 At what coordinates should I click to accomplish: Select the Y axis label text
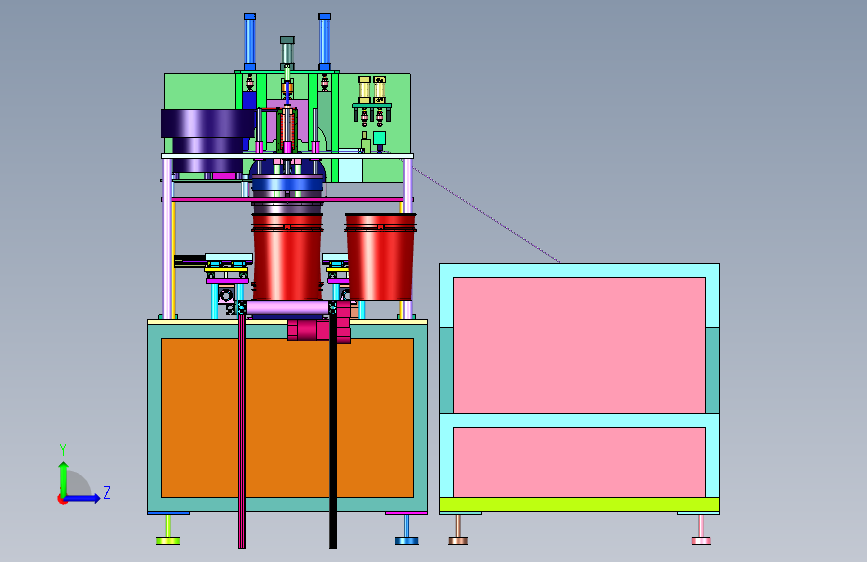63,450
